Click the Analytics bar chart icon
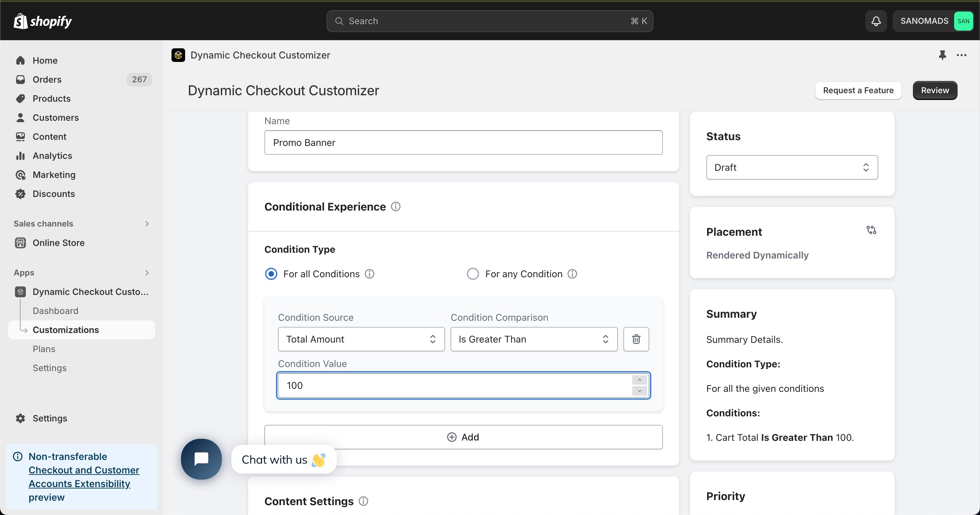 click(20, 155)
